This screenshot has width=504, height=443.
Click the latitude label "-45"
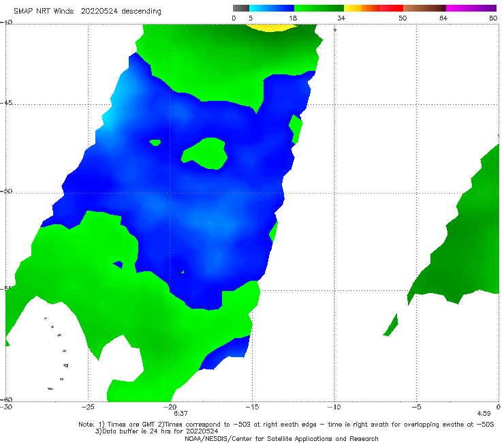click(6, 103)
